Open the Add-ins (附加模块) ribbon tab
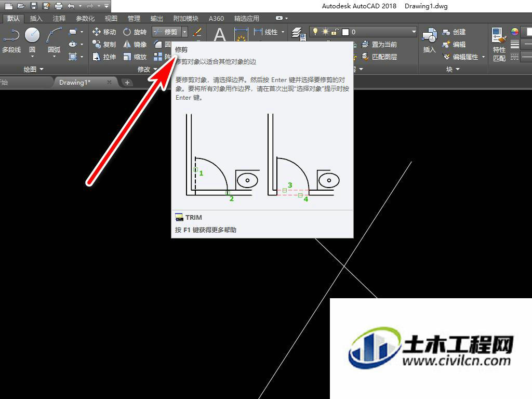Viewport: 532px width, 399px height. [185, 18]
